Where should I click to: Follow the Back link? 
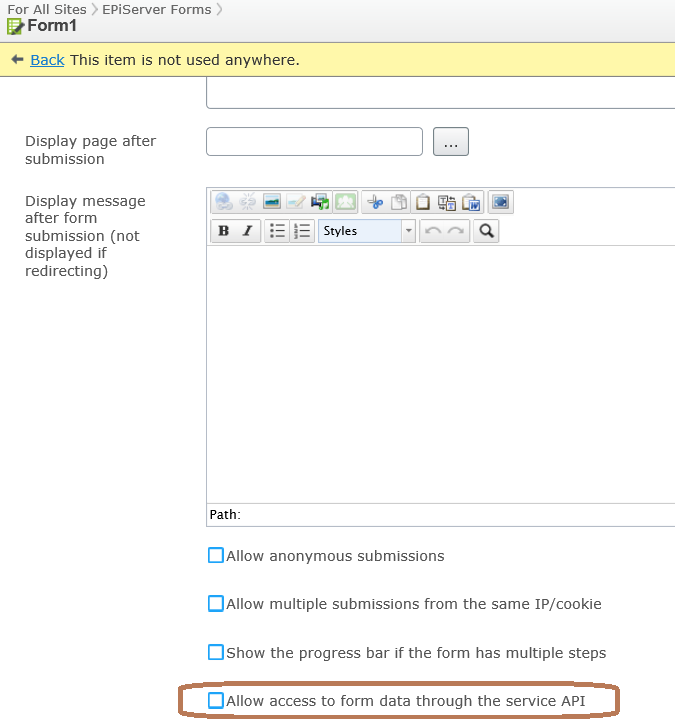47,60
